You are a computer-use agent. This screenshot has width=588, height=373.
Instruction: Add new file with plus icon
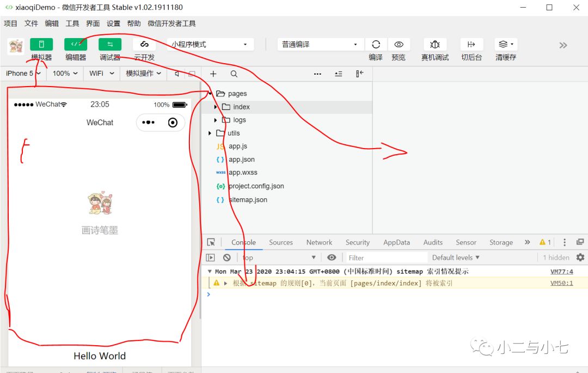213,74
